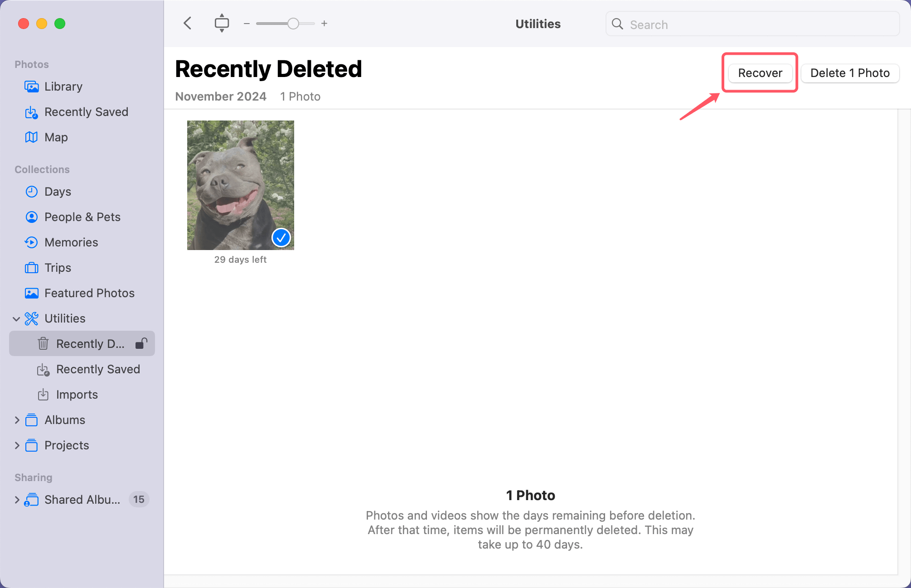The image size is (911, 588).
Task: Open Imports under Utilities
Action: [x=77, y=394]
